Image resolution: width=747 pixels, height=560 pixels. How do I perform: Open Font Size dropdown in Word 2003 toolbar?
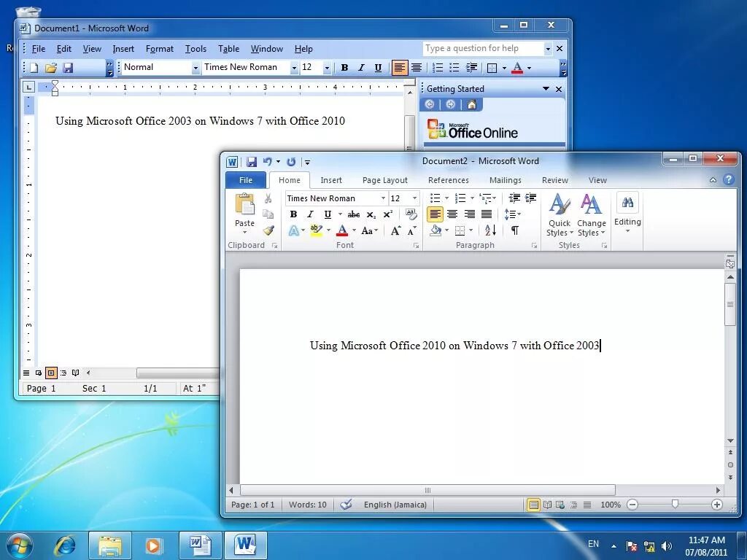pyautogui.click(x=327, y=68)
